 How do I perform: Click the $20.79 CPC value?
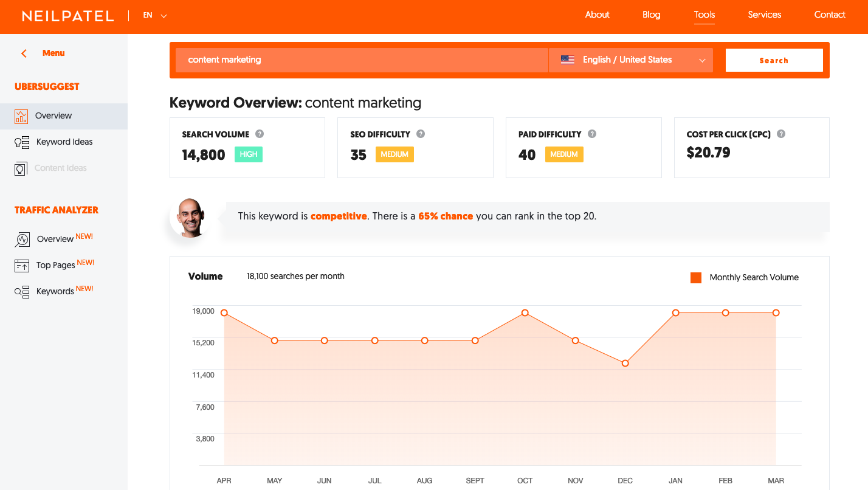[709, 153]
